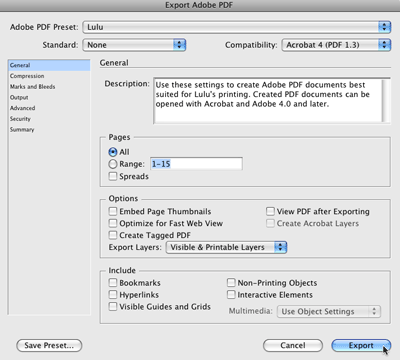Viewport: 400px width, 360px height.
Task: Select the General category in sidebar
Action: (x=49, y=65)
